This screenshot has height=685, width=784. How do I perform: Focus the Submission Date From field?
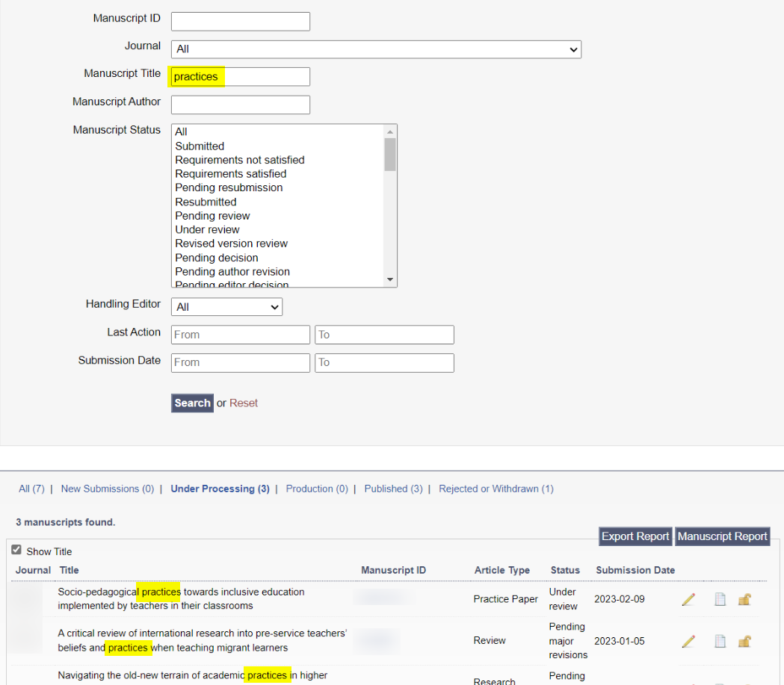point(240,362)
